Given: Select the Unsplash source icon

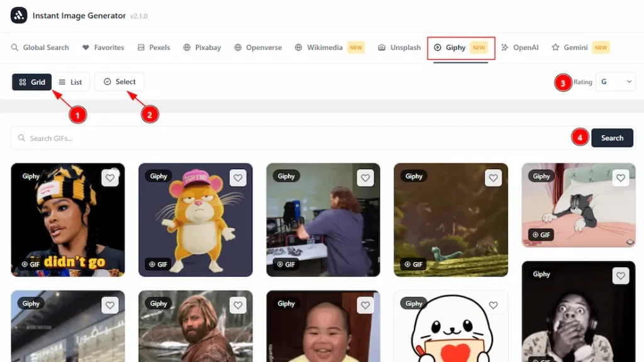Looking at the screenshot, I should pos(398,47).
